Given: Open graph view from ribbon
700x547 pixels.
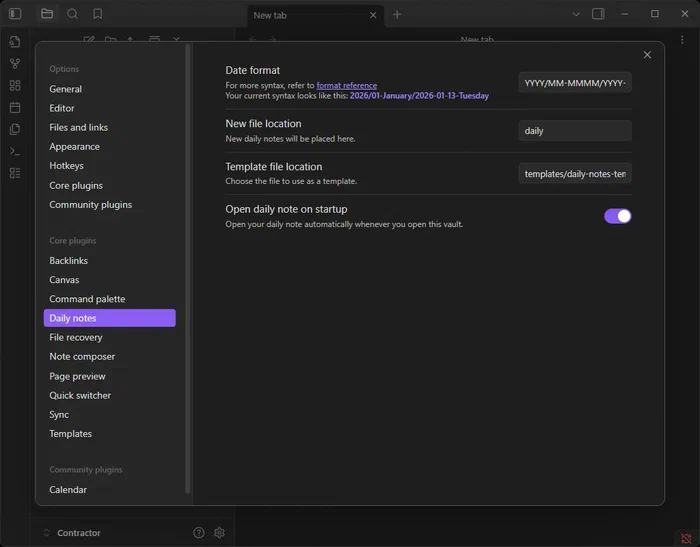Looking at the screenshot, I should tap(15, 63).
